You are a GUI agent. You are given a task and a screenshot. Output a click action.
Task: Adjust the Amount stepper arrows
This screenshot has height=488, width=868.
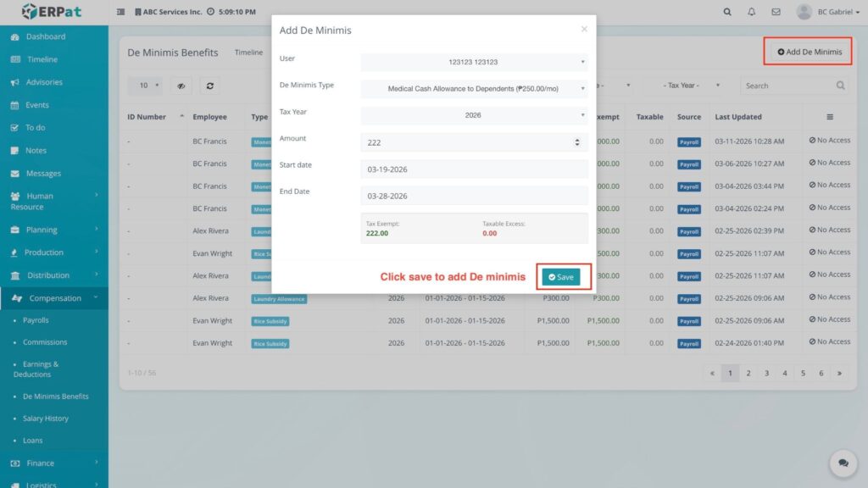tap(577, 142)
